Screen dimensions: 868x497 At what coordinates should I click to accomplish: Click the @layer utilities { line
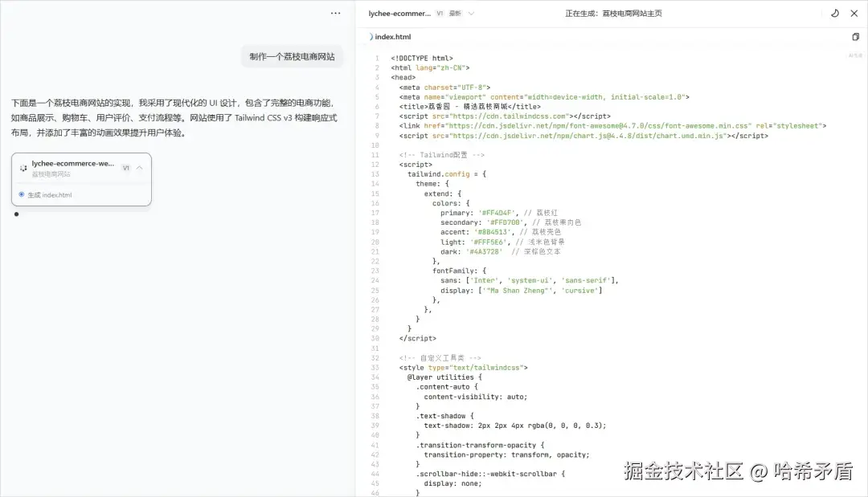click(444, 377)
